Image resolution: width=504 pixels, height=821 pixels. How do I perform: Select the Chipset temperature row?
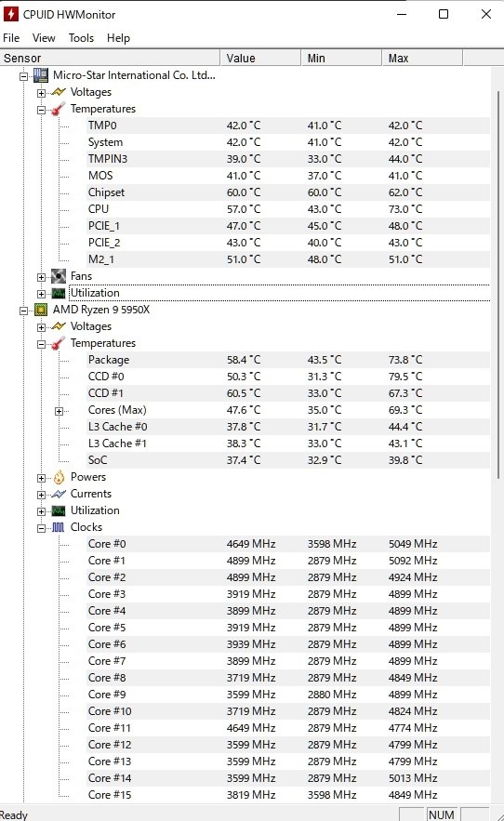[288, 192]
